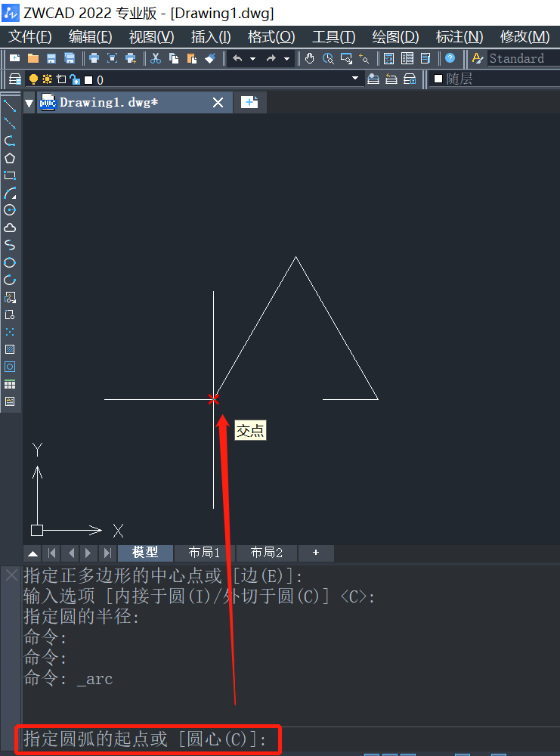Open the Properties palette icon

pos(389,58)
